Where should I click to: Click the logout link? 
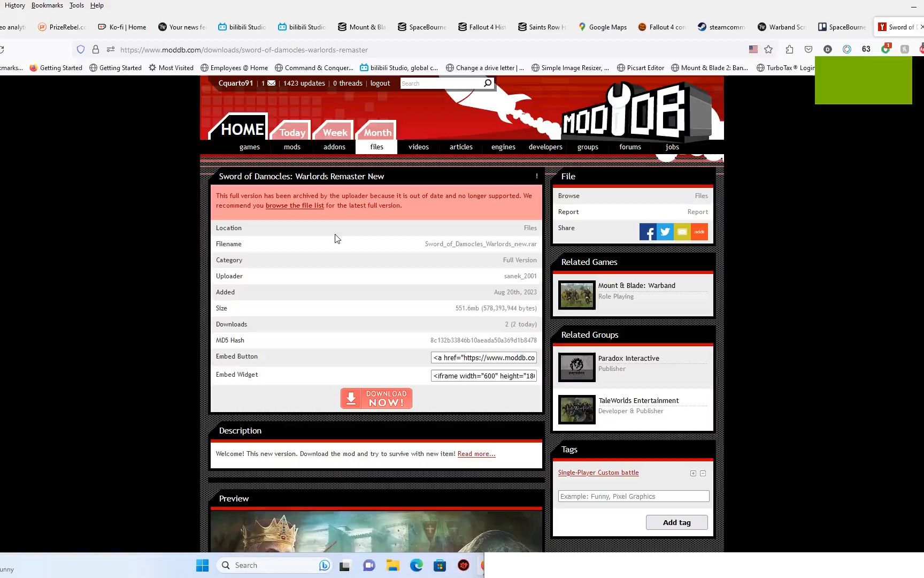tap(380, 83)
